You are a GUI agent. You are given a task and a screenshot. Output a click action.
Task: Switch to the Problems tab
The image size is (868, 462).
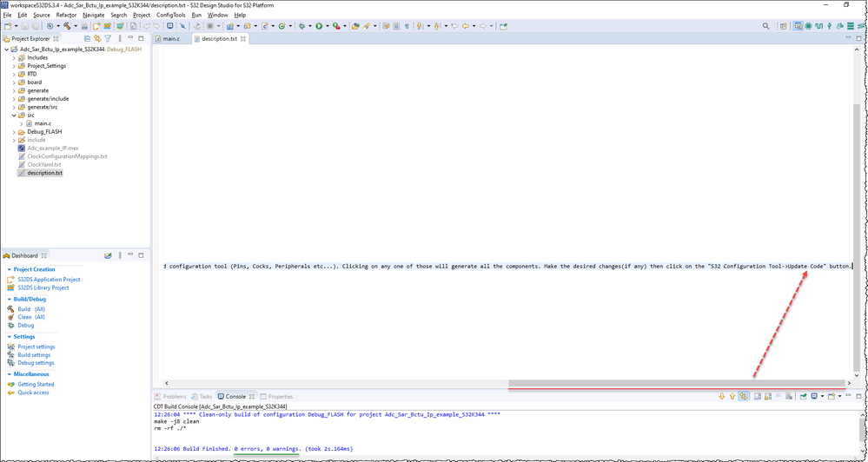170,396
